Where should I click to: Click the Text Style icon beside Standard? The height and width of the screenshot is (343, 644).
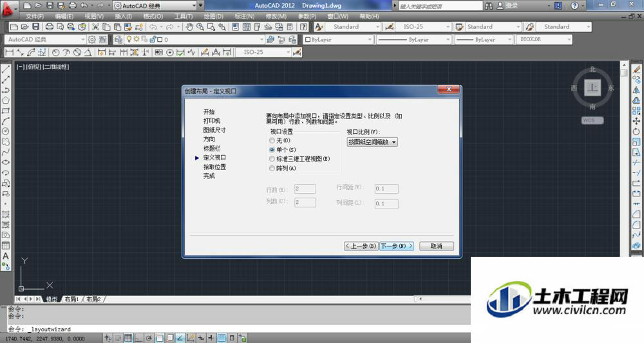[319, 26]
